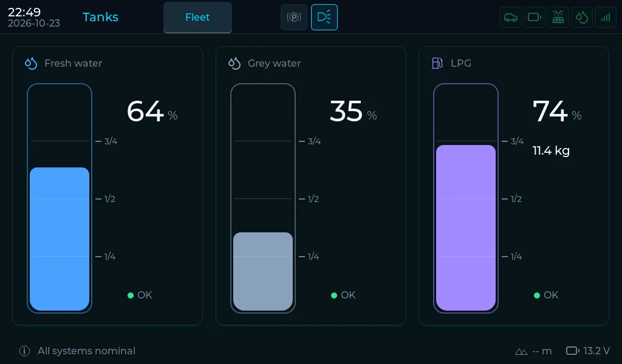The image size is (622, 364).
Task: Open the signal bars icon in the header
Action: pos(606,18)
